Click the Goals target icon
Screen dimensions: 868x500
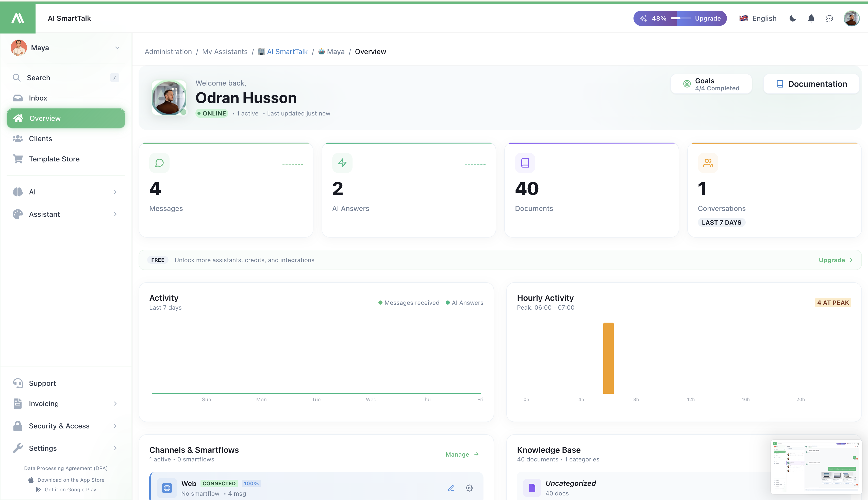tap(687, 84)
